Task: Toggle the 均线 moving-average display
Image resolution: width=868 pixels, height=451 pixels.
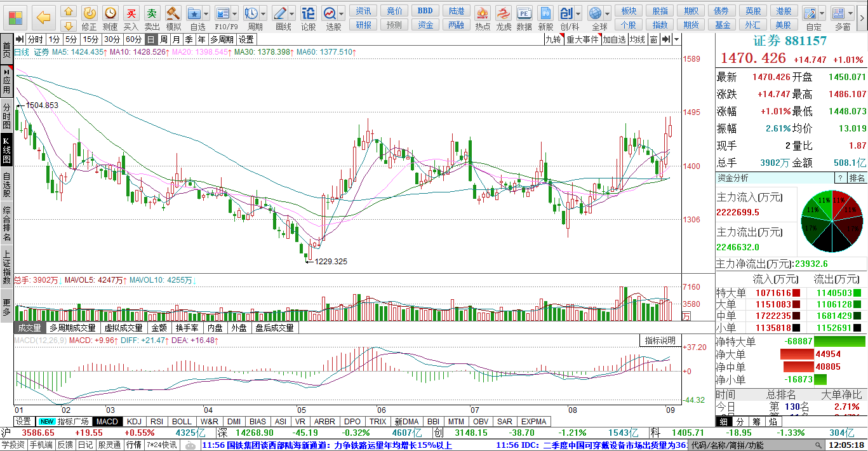Action: pyautogui.click(x=638, y=39)
